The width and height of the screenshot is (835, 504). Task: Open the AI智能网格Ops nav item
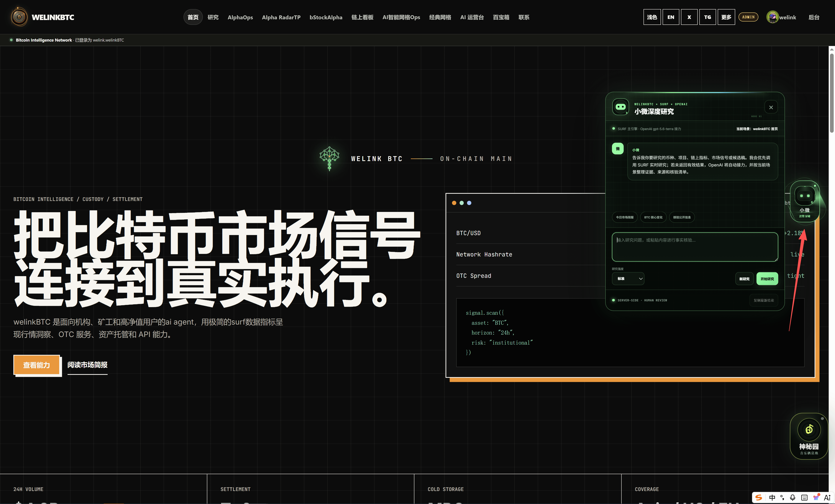click(x=401, y=17)
